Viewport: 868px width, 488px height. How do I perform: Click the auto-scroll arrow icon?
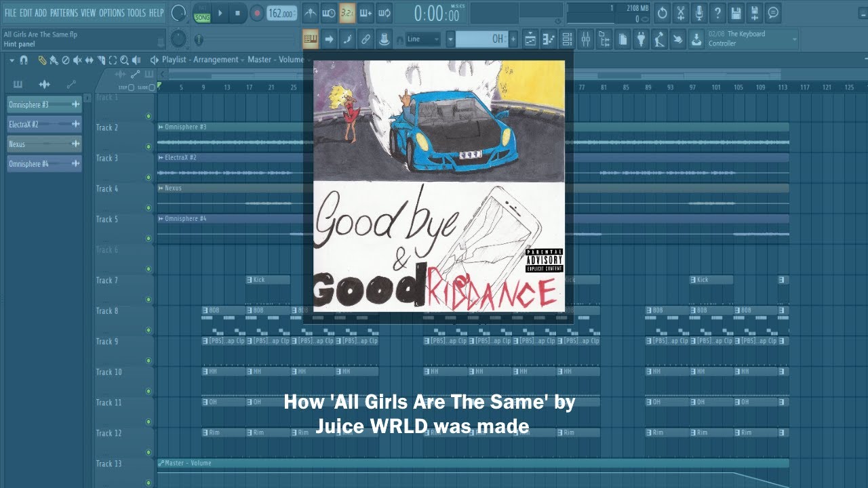pos(329,39)
